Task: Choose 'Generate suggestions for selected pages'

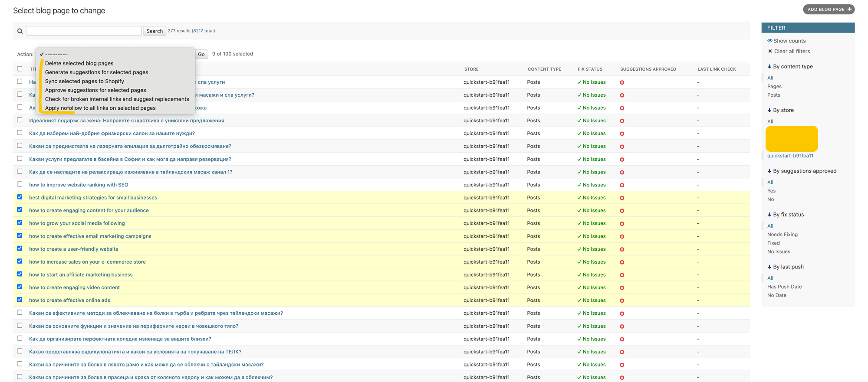Action: pyautogui.click(x=115, y=72)
